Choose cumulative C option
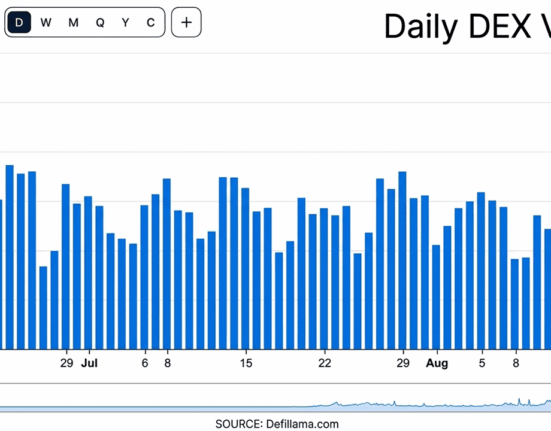The height and width of the screenshot is (431, 551). tap(151, 22)
